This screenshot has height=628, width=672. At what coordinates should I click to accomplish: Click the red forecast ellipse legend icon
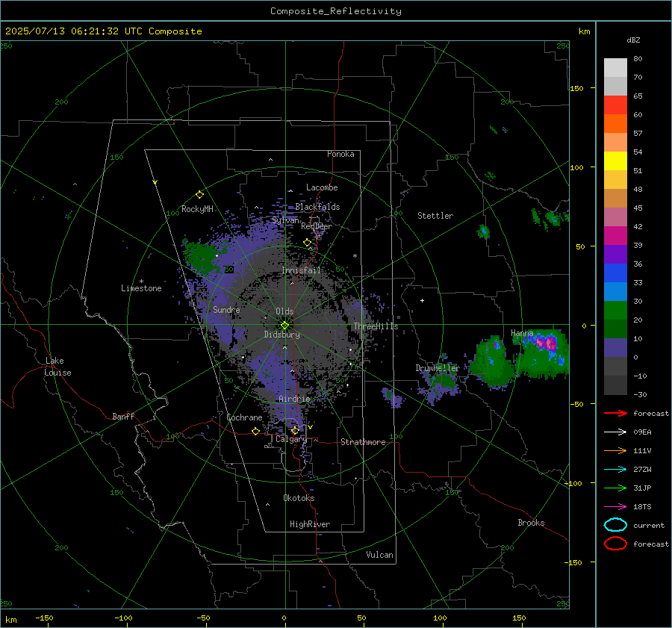tap(615, 544)
